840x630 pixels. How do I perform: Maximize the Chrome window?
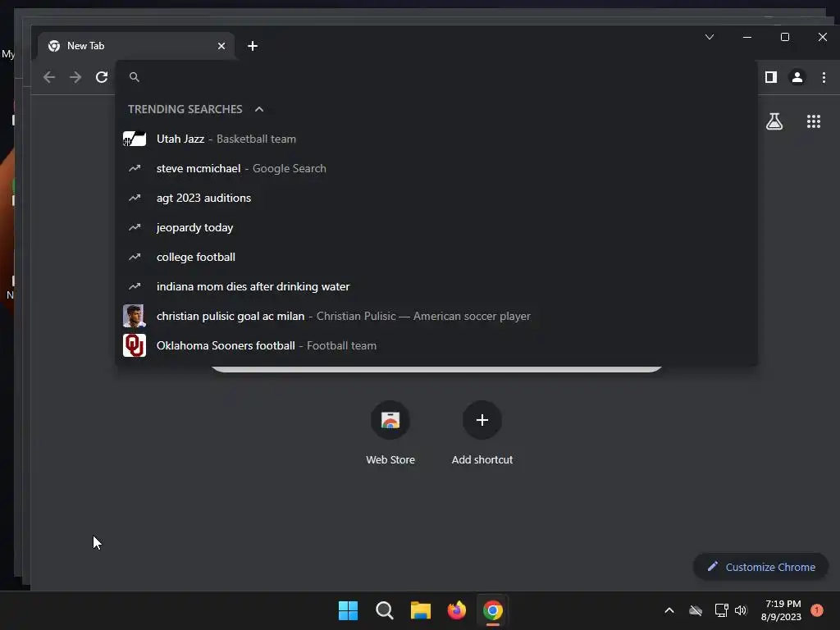pos(785,37)
